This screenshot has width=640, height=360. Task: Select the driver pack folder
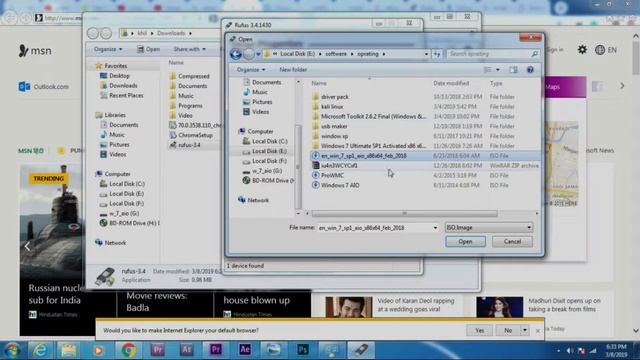pos(335,97)
